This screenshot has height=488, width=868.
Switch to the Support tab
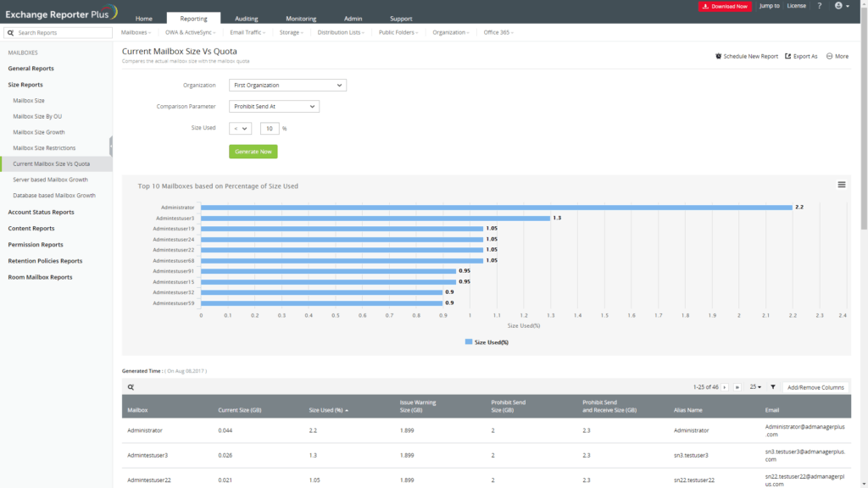coord(401,19)
